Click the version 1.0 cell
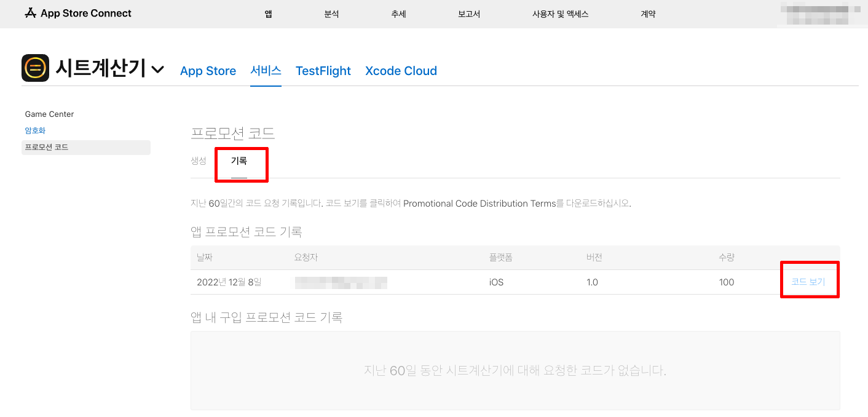Image resolution: width=868 pixels, height=417 pixels. click(x=592, y=282)
